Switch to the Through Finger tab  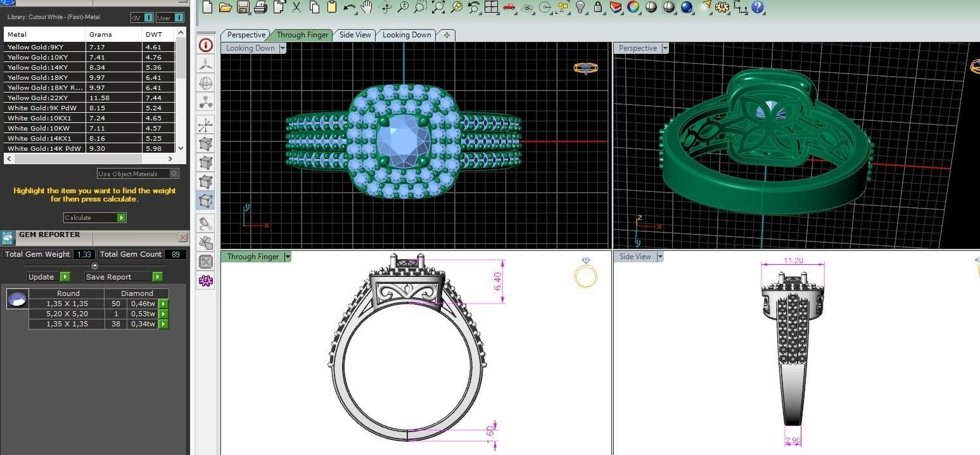302,35
